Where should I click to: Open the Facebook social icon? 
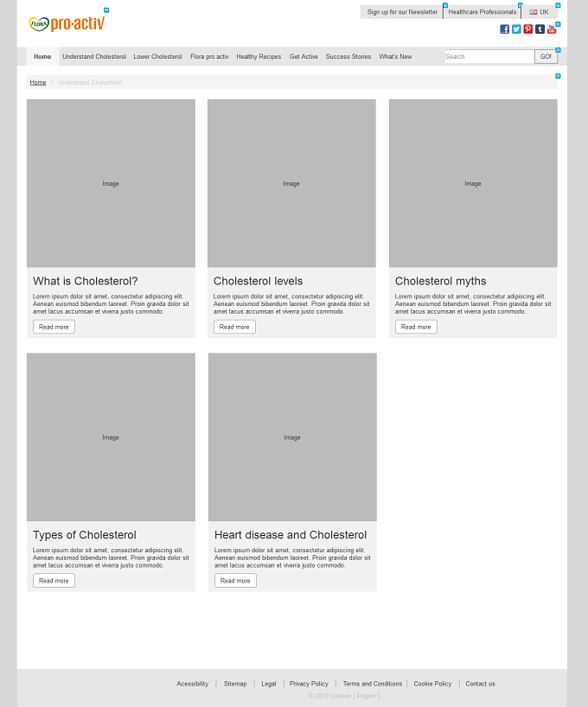(x=504, y=29)
